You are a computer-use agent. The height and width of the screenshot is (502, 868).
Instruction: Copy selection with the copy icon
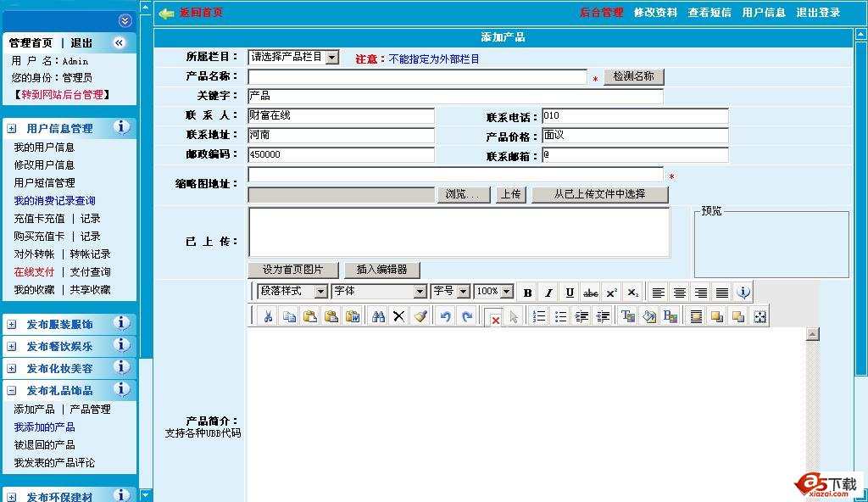tap(289, 316)
